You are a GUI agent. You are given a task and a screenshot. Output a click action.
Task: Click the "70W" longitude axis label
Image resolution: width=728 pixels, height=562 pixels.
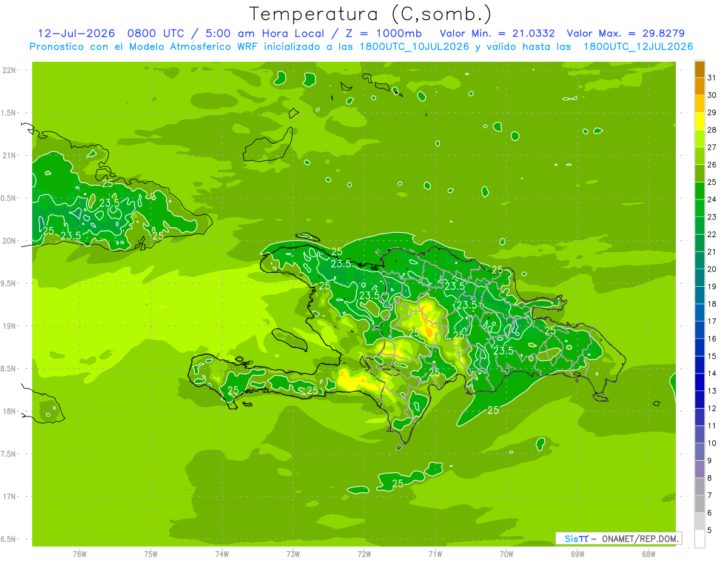pos(507,554)
